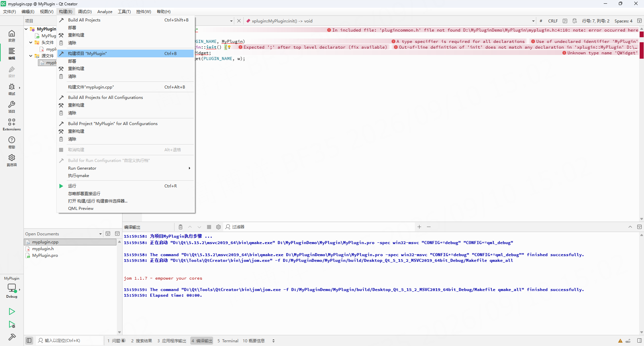Viewport: 644px width, 346px height.
Task: Open the Welcome (欢迎) mode
Action: (x=12, y=36)
